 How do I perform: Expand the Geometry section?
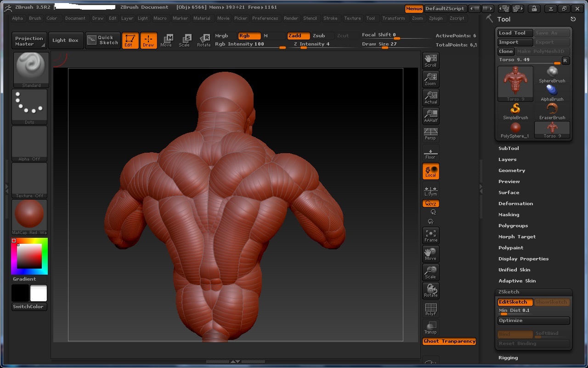[511, 170]
